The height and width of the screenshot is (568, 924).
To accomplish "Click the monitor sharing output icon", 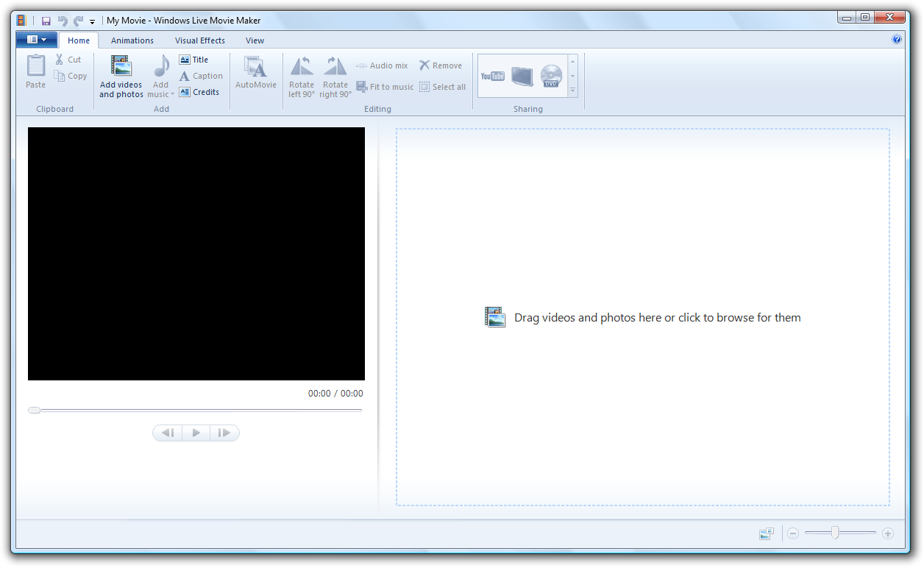I will (x=522, y=76).
